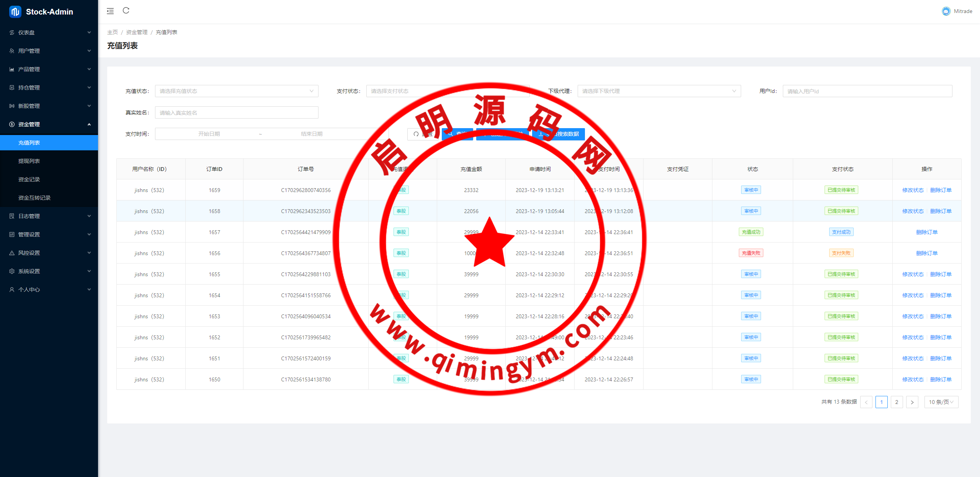Open 提现列表 in the sidebar
980x477 pixels.
(29, 161)
